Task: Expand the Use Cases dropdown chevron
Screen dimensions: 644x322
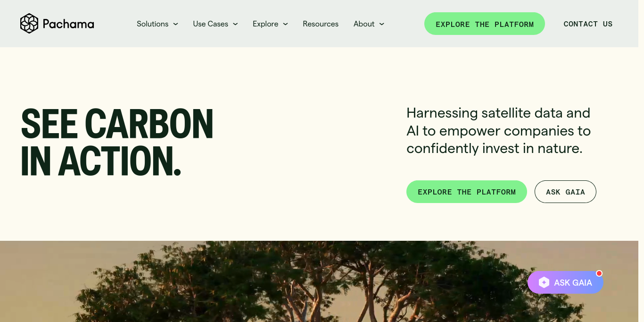Action: pyautogui.click(x=235, y=24)
